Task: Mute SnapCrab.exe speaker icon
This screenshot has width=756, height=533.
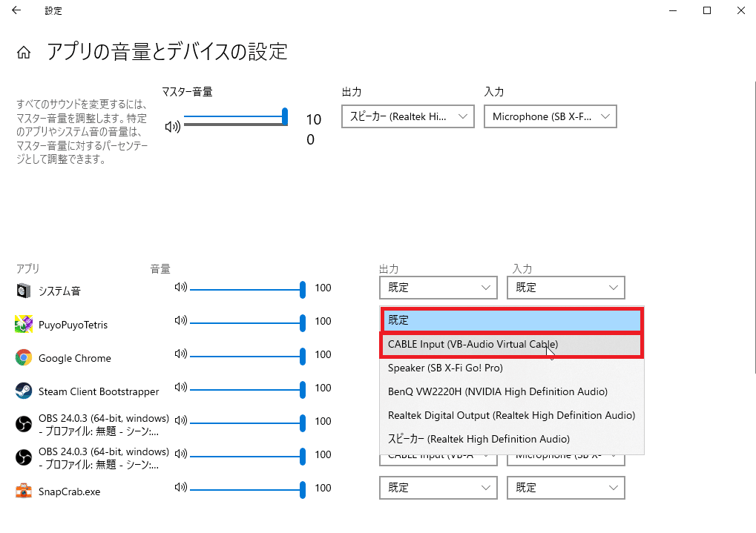Action: click(x=181, y=487)
